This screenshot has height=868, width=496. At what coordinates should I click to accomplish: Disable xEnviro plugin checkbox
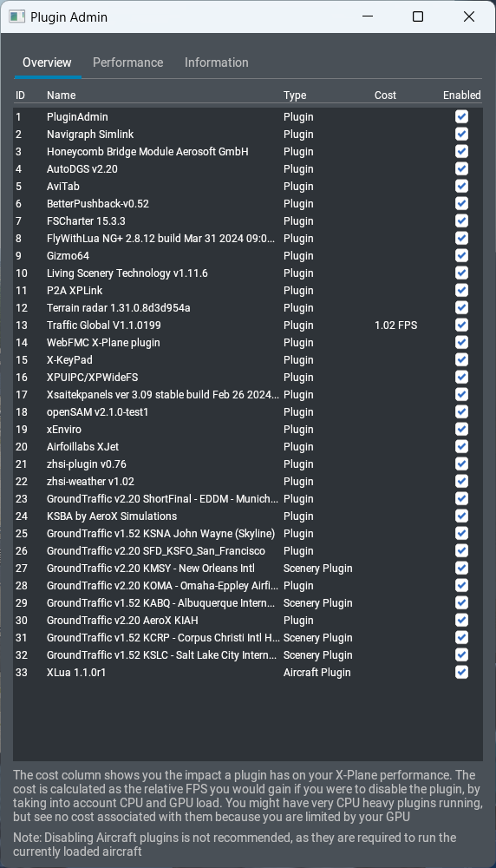pyautogui.click(x=461, y=429)
